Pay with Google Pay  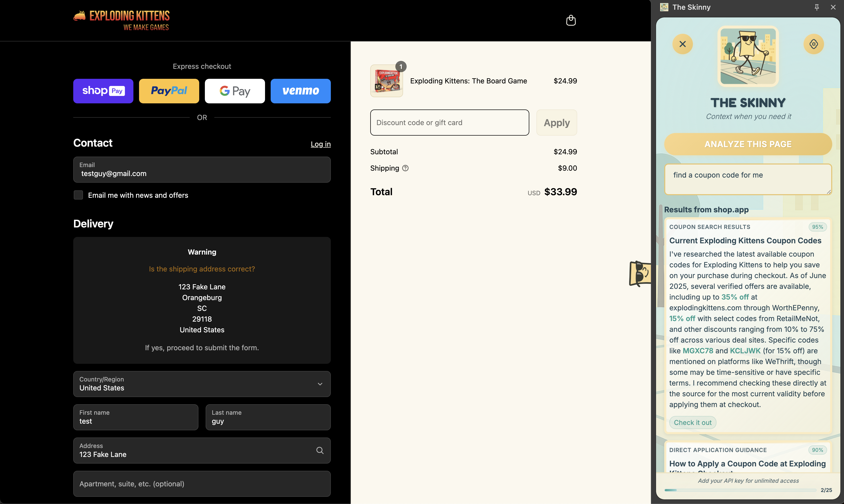point(235,91)
